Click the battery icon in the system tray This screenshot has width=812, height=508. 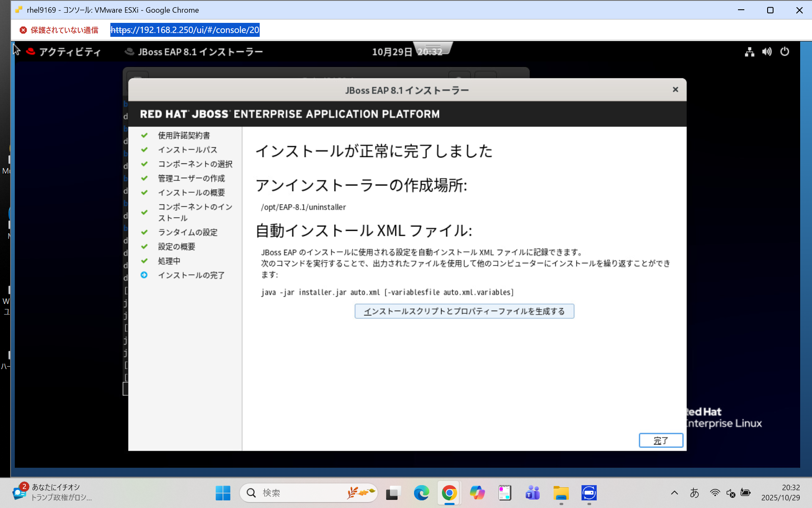point(746,493)
